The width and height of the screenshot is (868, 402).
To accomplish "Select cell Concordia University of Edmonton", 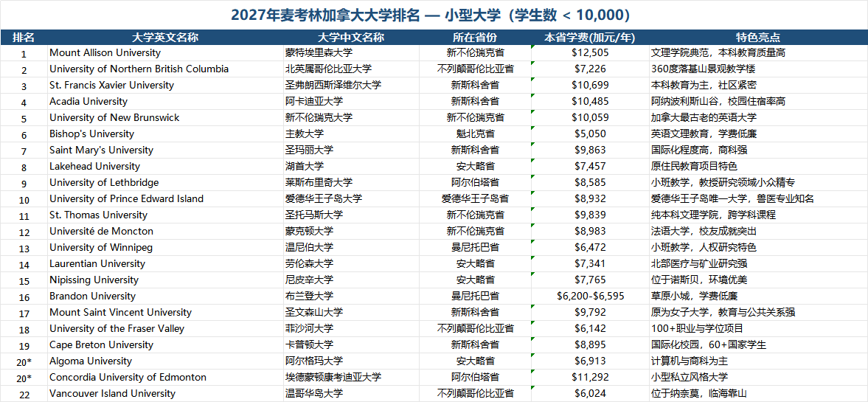I will [x=165, y=377].
